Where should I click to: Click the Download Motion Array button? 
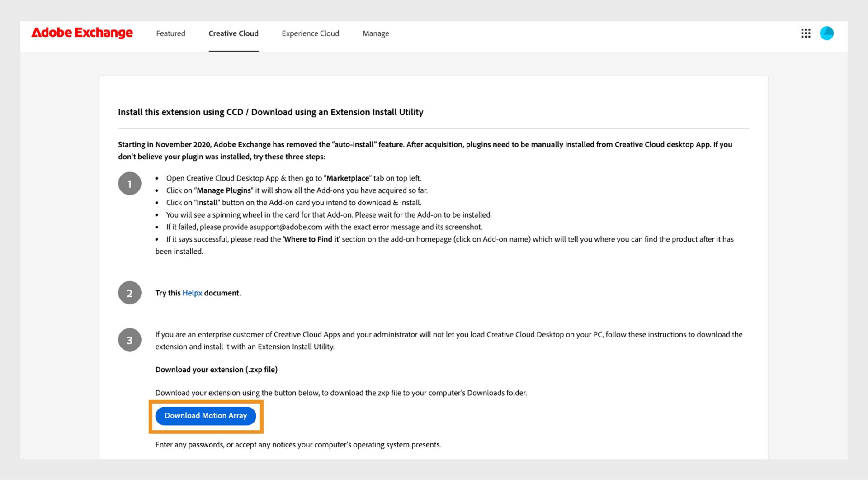(x=206, y=416)
